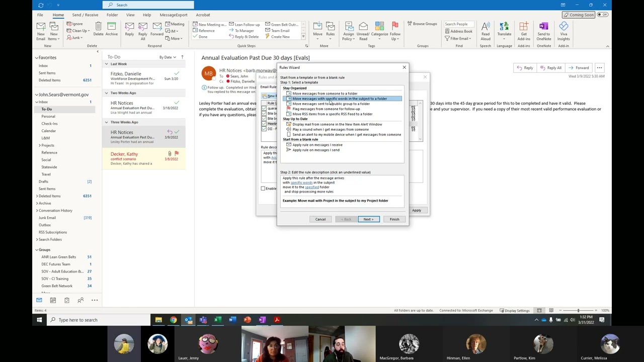Screen dimensions: 644x362
Task: Click the Follow Up flag button
Action: tap(395, 31)
